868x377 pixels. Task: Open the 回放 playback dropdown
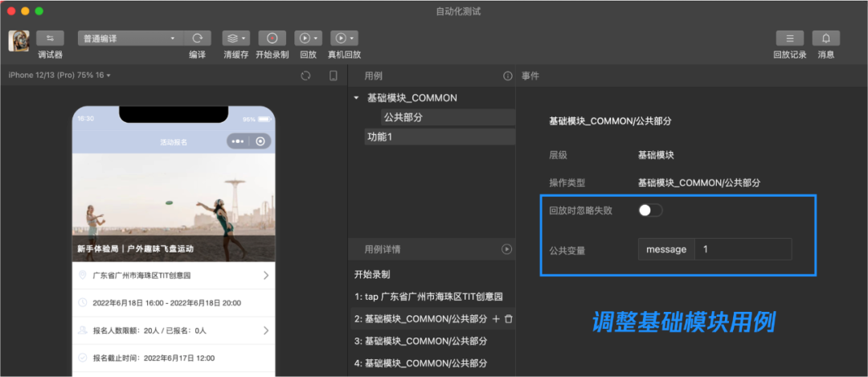click(309, 39)
